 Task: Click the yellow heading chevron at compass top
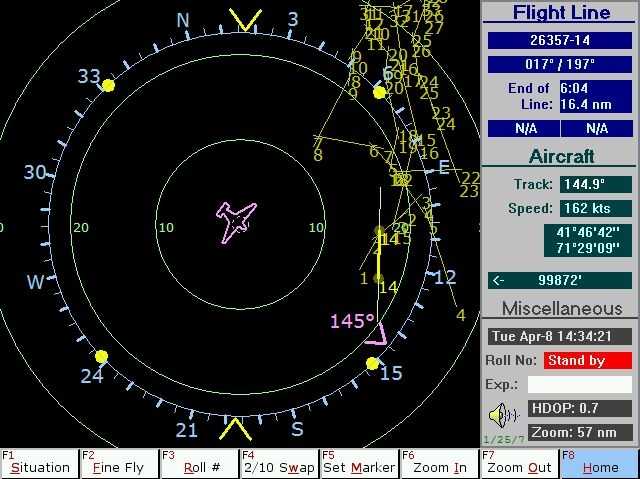(244, 20)
